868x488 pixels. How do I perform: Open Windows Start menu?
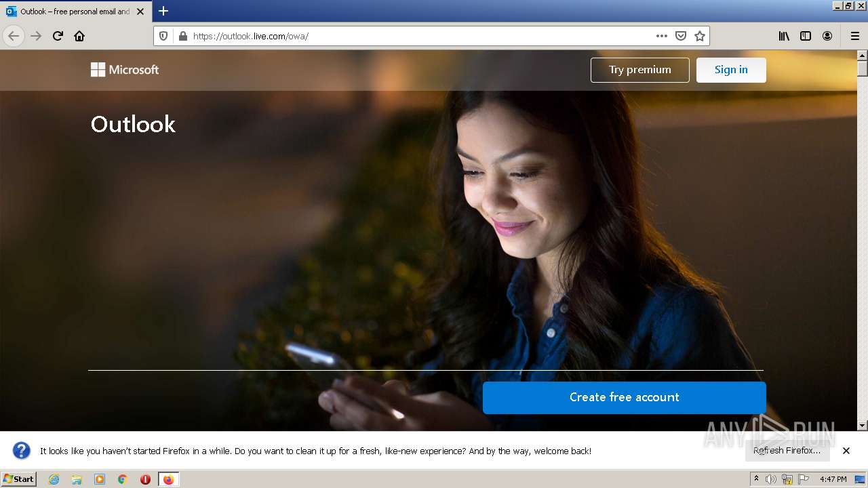click(x=19, y=479)
